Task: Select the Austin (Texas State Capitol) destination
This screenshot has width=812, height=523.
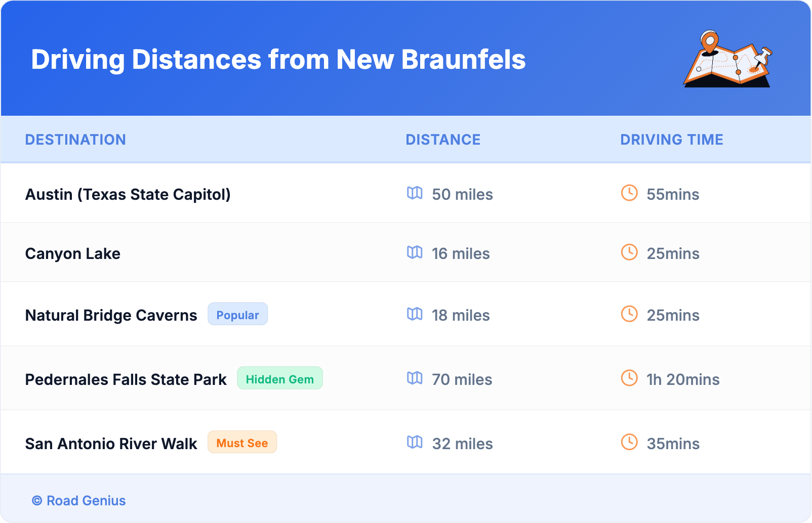Action: point(128,194)
